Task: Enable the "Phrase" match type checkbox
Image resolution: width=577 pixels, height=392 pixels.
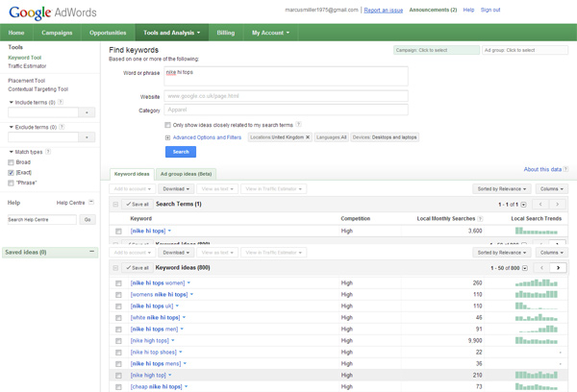Action: 11,183
